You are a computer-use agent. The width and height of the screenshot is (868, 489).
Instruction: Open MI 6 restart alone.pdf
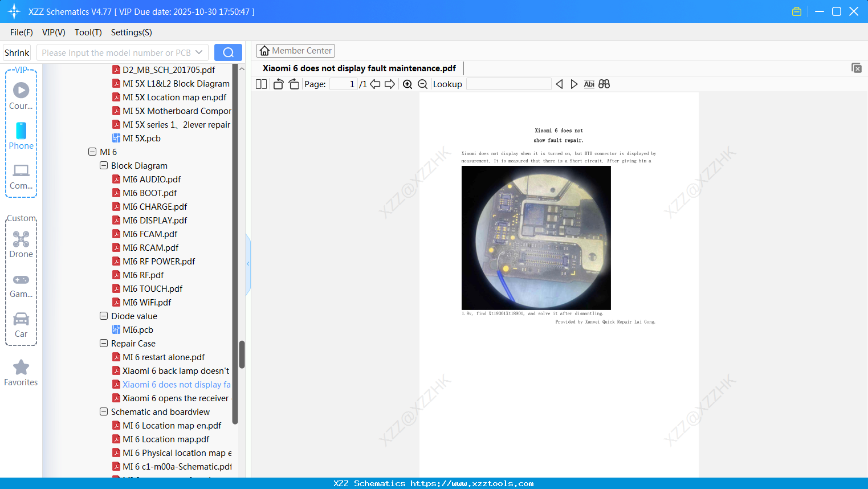(x=164, y=357)
